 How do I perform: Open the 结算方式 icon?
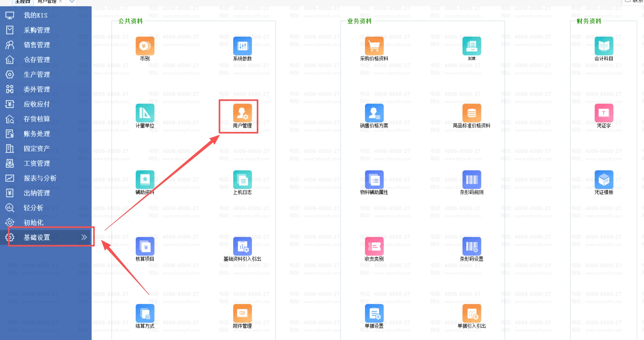[145, 313]
